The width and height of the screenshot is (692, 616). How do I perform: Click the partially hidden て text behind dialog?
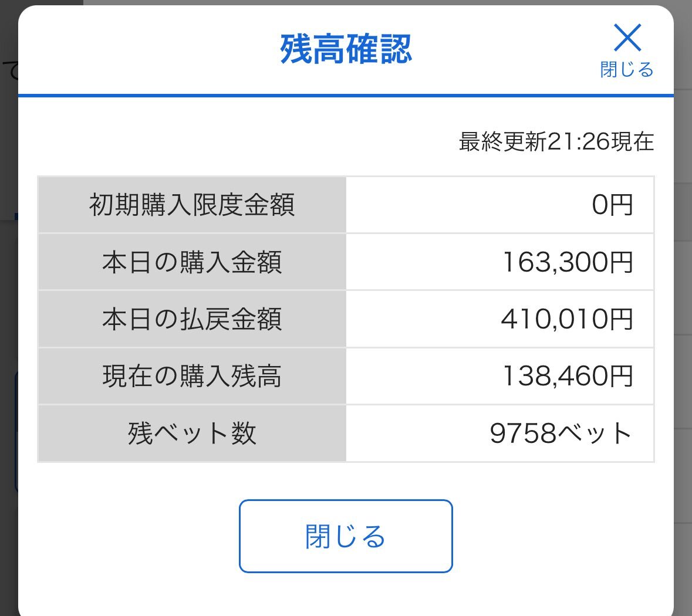pyautogui.click(x=10, y=70)
